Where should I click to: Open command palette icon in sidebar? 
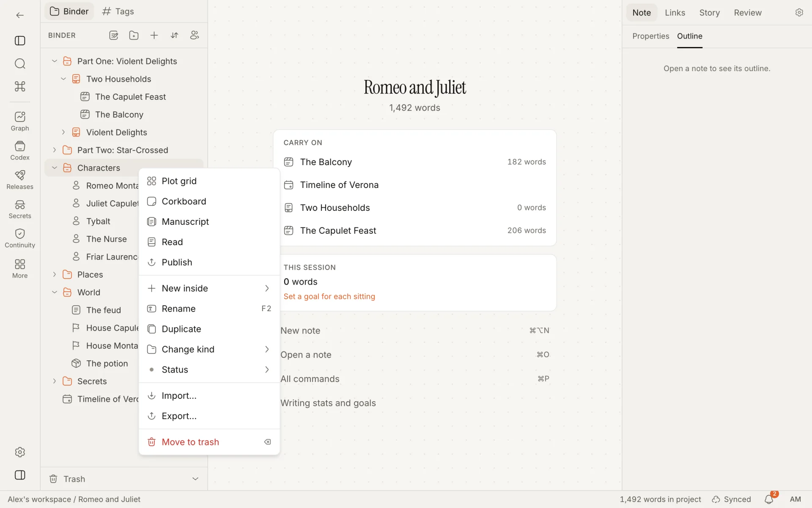click(x=20, y=86)
